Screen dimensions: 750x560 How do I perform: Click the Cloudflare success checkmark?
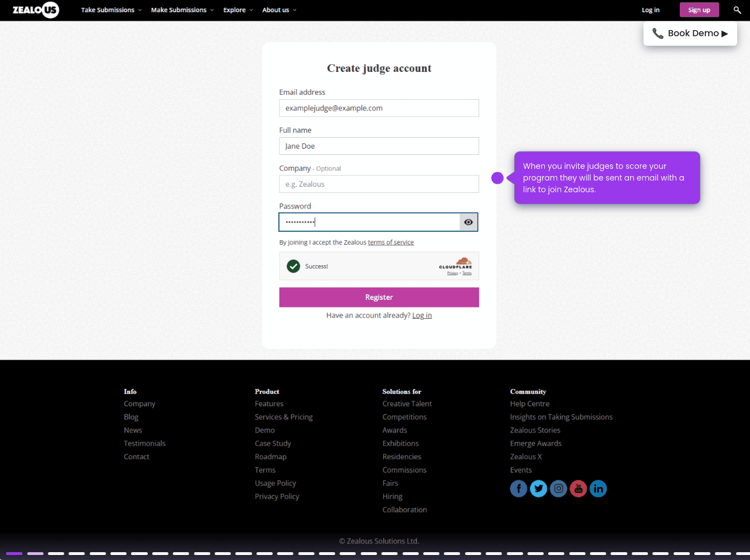[293, 266]
